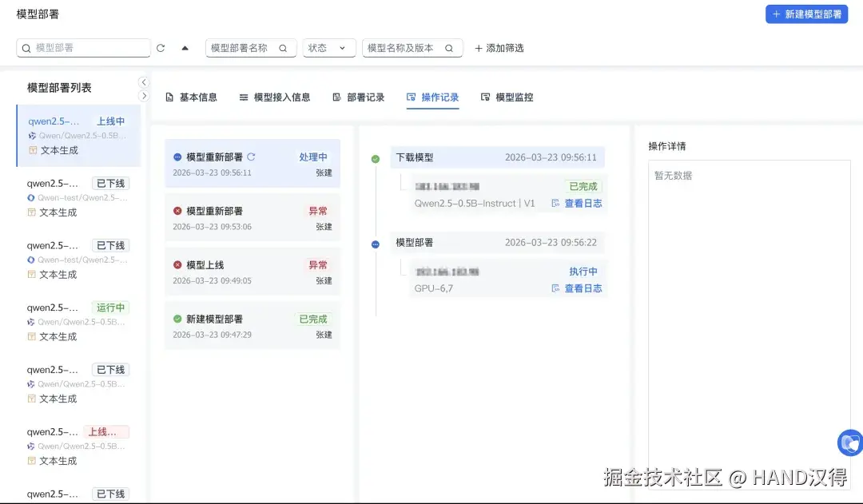Screen dimensions: 863x504
Task: Click the 已完成 tag in 下载模型 step
Action: click(583, 187)
